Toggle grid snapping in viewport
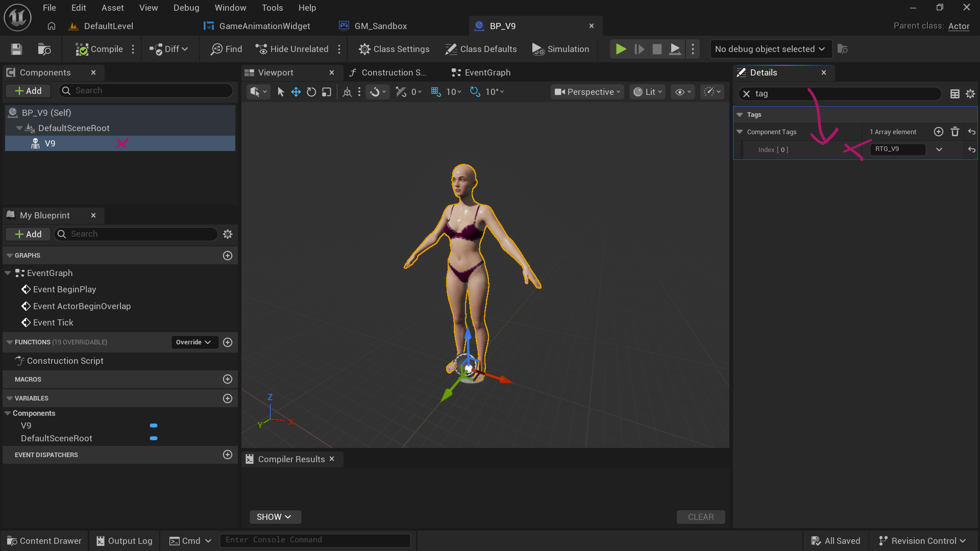The height and width of the screenshot is (551, 980). [436, 92]
